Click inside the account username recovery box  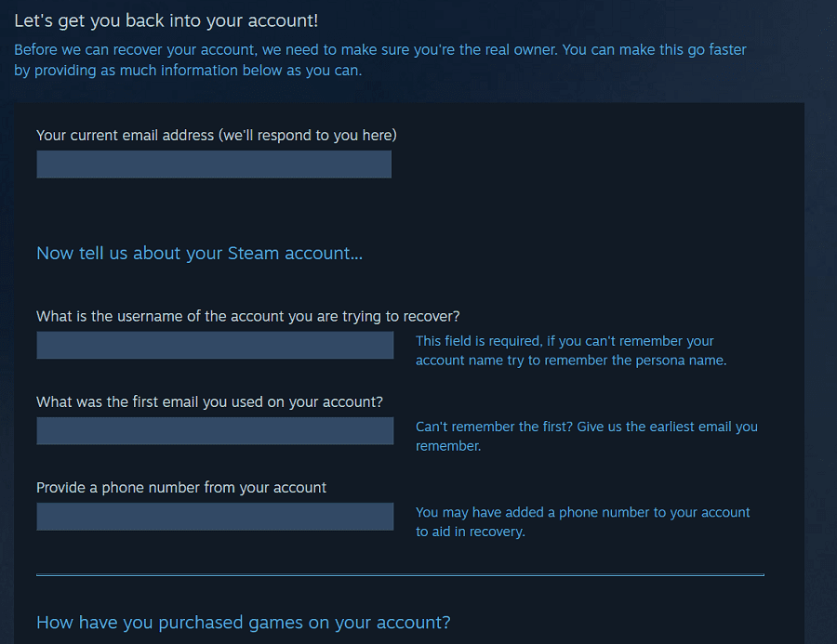[x=214, y=345]
